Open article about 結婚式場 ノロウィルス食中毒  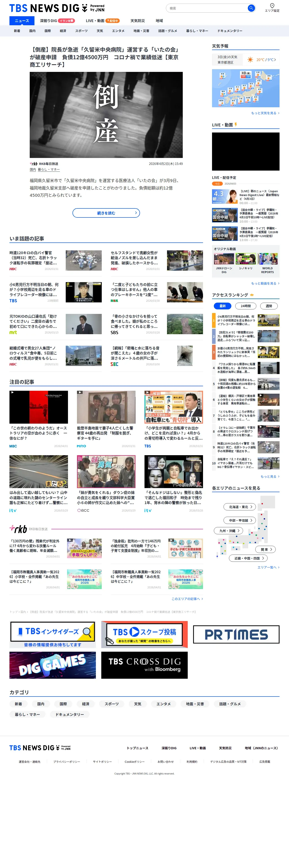[56, 356]
